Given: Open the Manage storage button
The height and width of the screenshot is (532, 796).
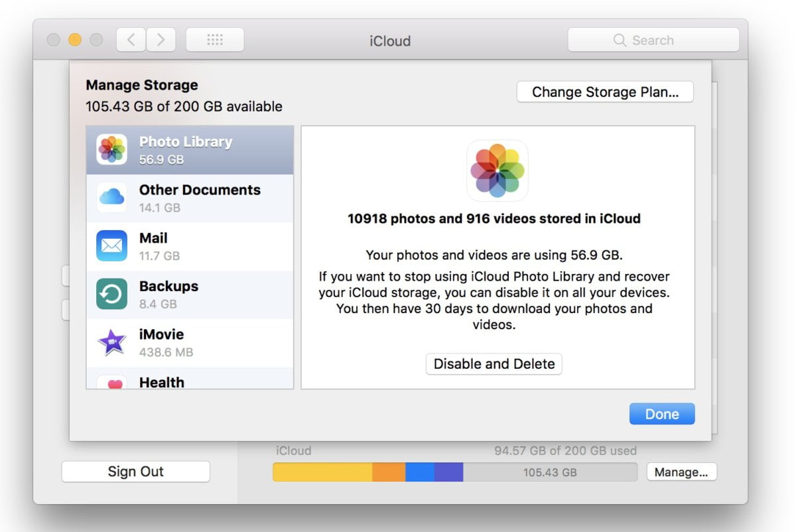Looking at the screenshot, I should [681, 472].
